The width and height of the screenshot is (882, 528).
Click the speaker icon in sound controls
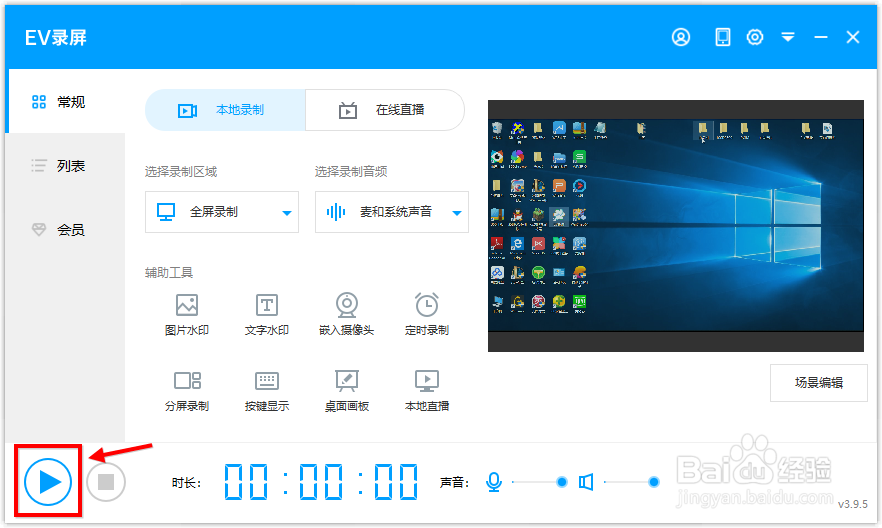pos(586,482)
